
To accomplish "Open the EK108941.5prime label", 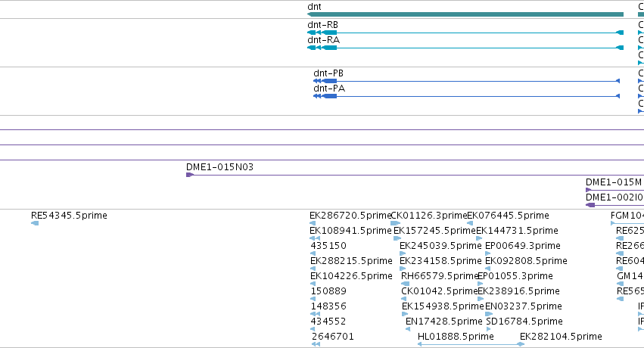I will pos(350,231).
